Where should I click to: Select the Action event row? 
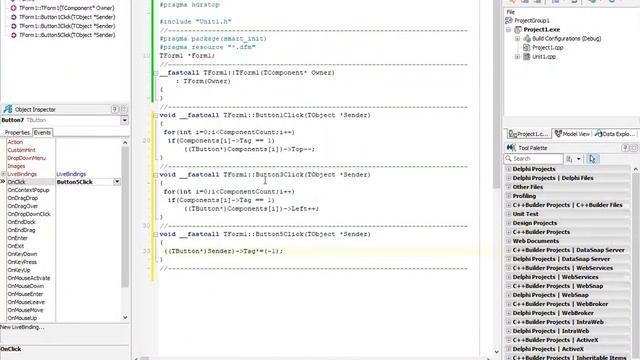(15, 142)
